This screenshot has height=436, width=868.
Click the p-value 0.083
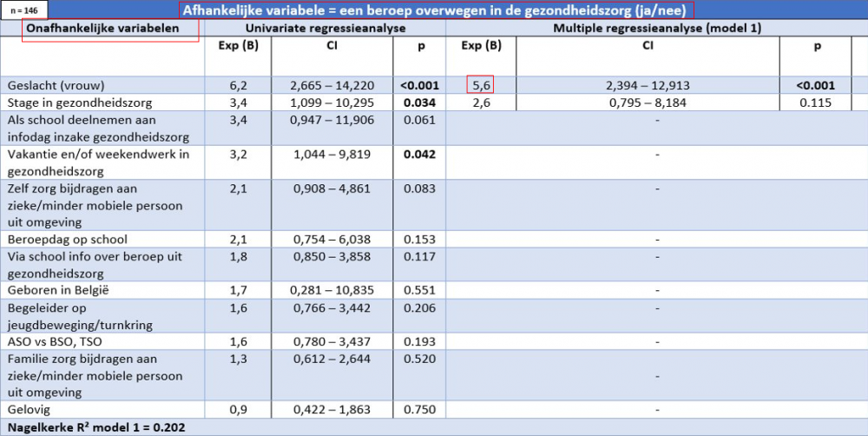coord(421,188)
